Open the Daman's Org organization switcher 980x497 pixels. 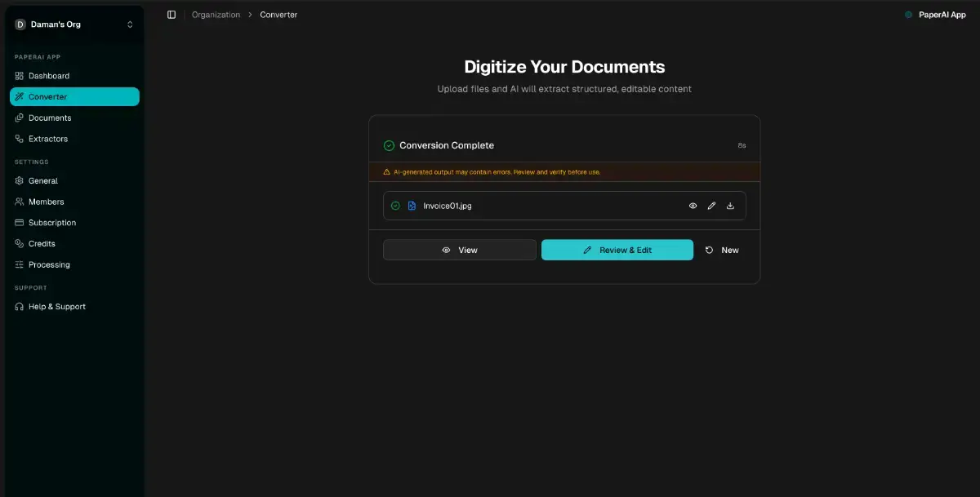74,24
